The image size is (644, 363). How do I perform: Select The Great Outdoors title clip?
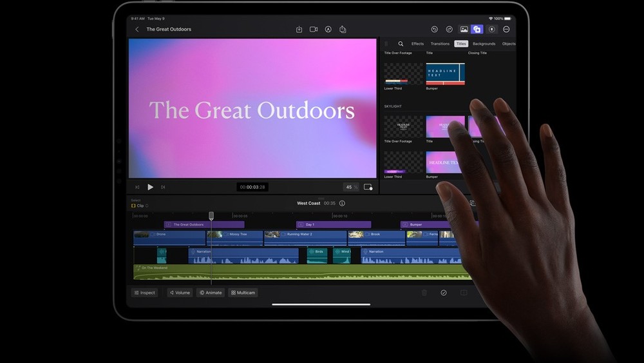coord(204,224)
